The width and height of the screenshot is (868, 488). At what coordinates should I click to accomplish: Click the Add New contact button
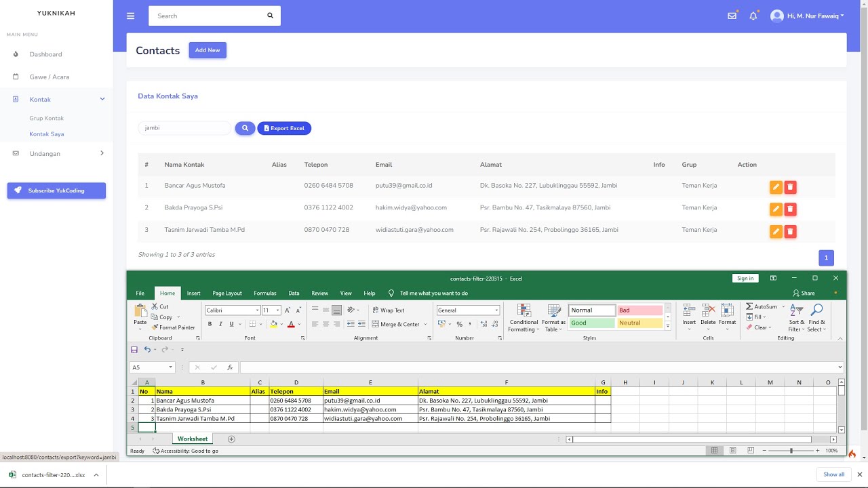208,50
